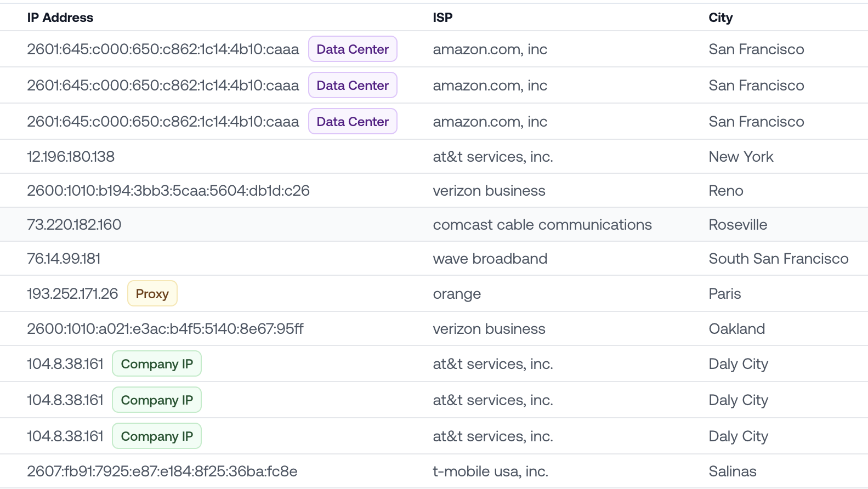Click IP address 76.14.99.181

pos(64,259)
